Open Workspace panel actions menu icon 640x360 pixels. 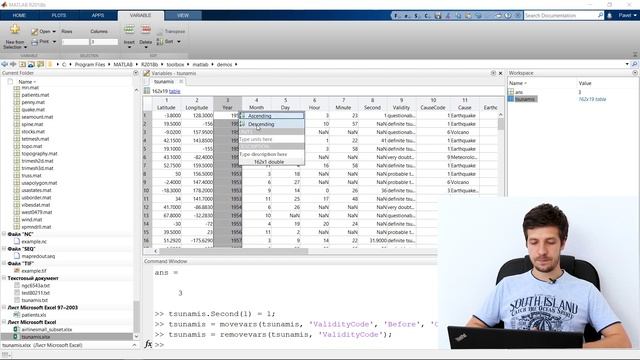[x=635, y=73]
